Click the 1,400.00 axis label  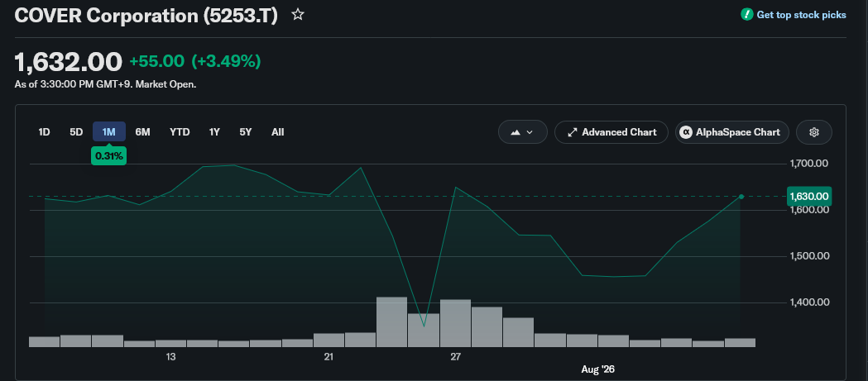point(808,302)
